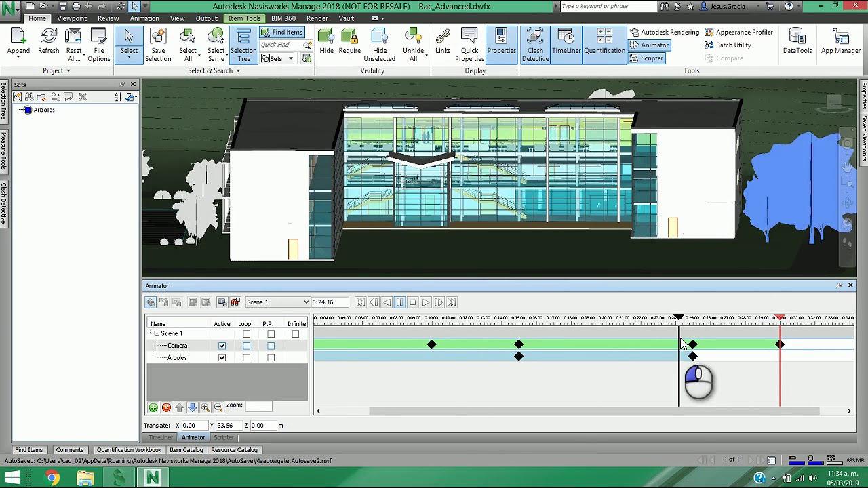Switch to the Review ribbon tab

coord(108,18)
